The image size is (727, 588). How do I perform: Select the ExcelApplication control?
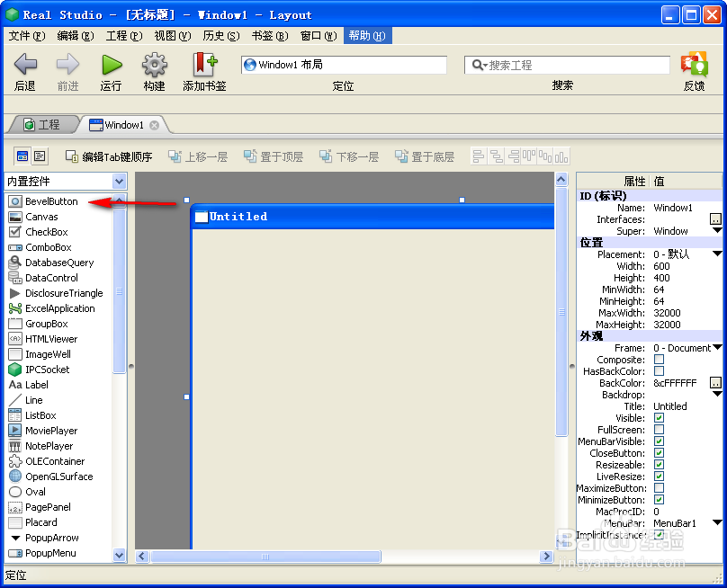pyautogui.click(x=59, y=308)
